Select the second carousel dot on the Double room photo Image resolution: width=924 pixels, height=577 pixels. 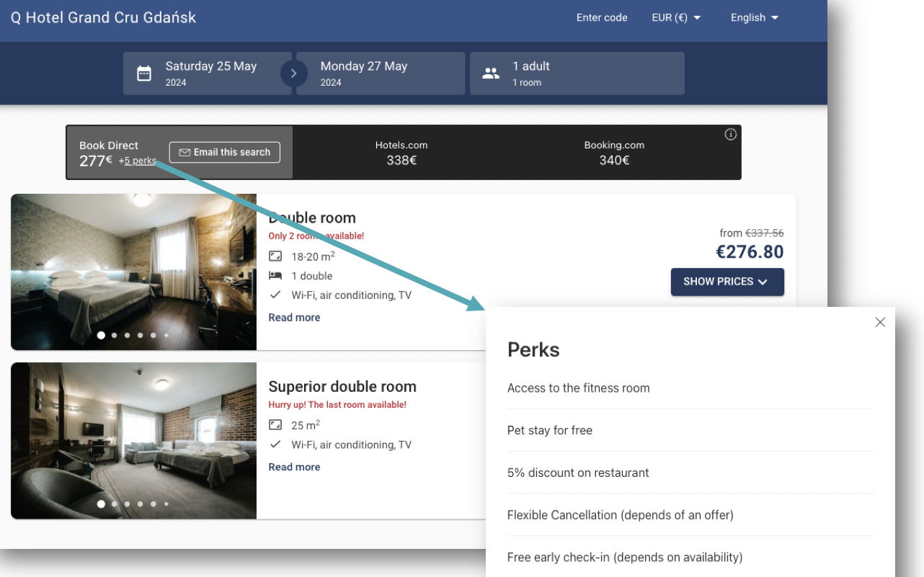(114, 335)
